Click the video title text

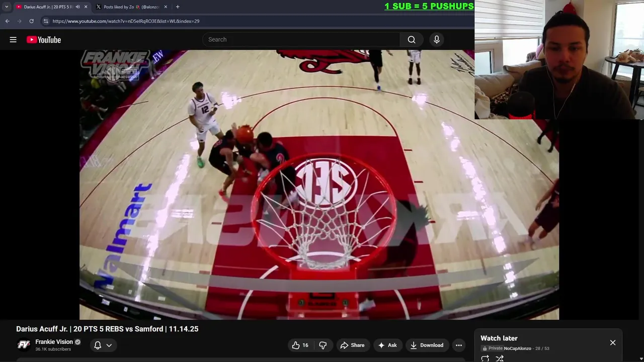pos(107,329)
